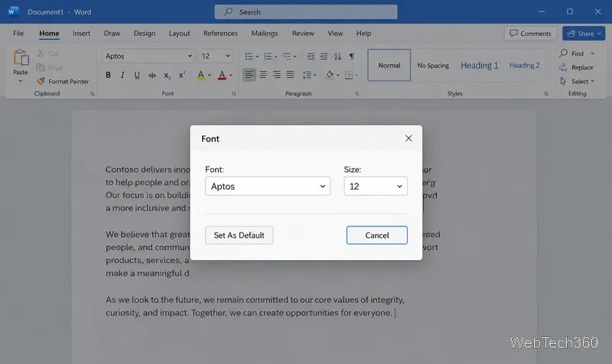Apply yellow text highlight color
This screenshot has width=612, height=364.
coord(200,75)
